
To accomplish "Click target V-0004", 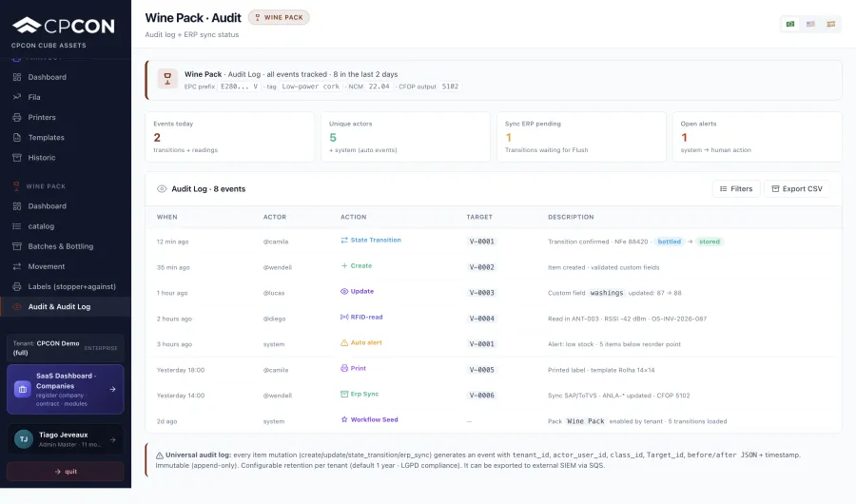I will point(481,319).
